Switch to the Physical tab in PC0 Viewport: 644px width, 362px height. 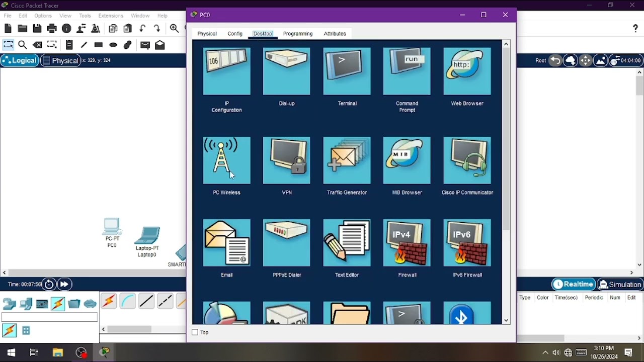click(207, 34)
